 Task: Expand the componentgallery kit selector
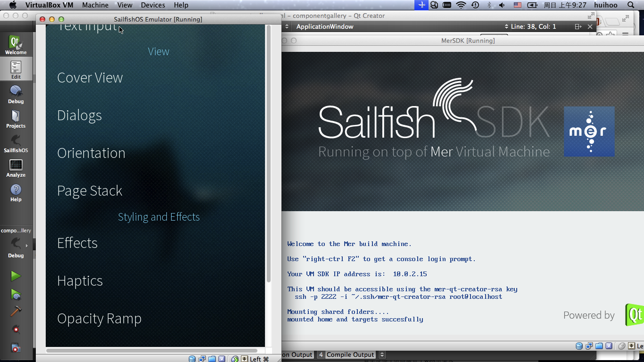16,245
